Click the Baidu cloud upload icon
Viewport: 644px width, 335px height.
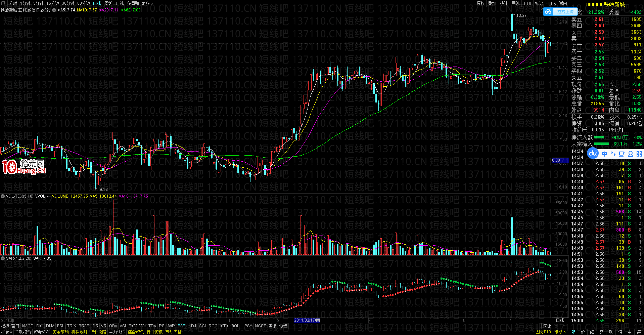[x=548, y=12]
